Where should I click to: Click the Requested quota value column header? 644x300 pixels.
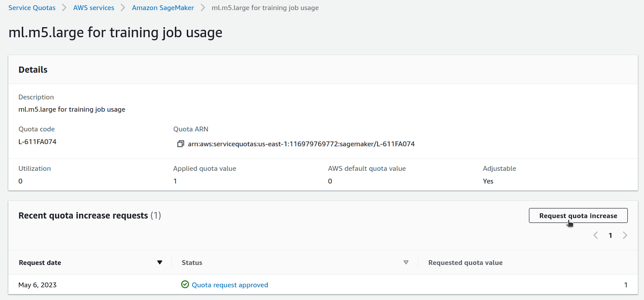coord(465,263)
